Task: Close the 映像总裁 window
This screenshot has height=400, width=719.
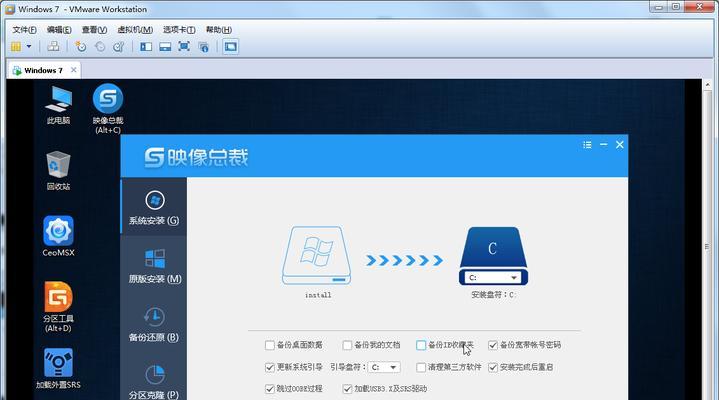Action: tap(619, 145)
